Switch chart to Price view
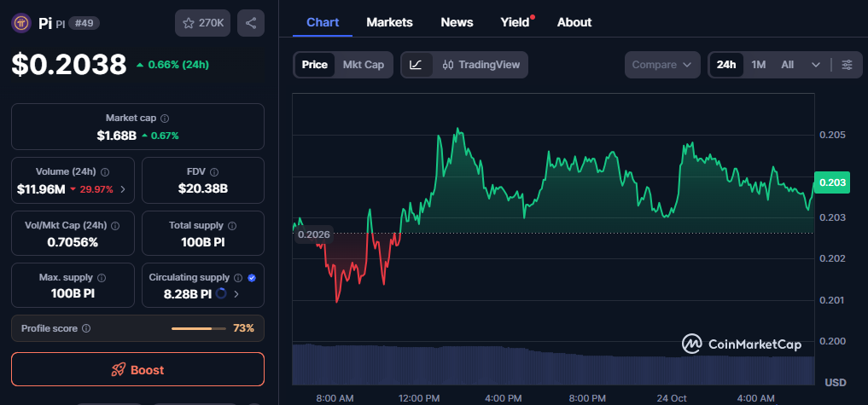 pos(314,65)
